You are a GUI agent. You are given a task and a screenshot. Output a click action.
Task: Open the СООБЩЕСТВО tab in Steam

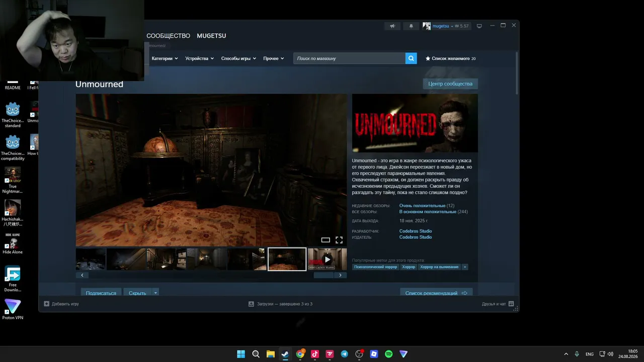[x=169, y=36]
